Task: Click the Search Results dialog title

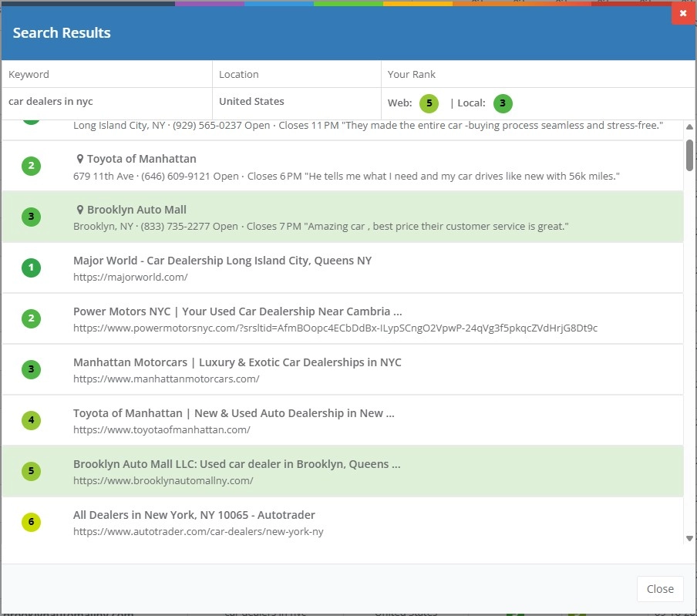Action: pos(62,33)
